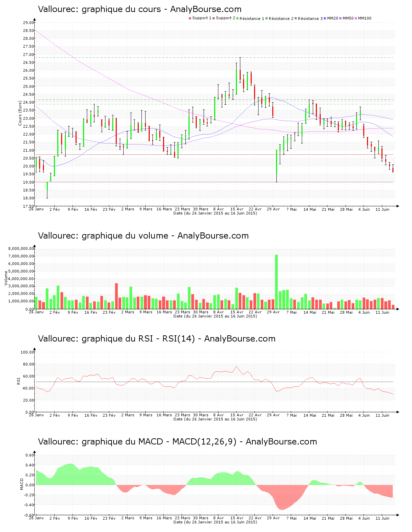Select the Support 2 legend label
The height and width of the screenshot is (532, 412).
point(226,18)
